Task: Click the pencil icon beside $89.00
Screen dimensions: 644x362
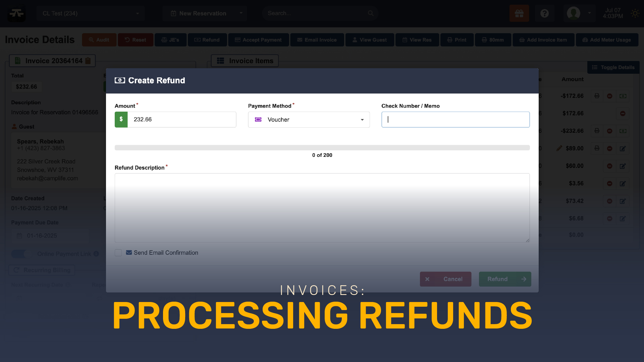Action: tap(559, 148)
